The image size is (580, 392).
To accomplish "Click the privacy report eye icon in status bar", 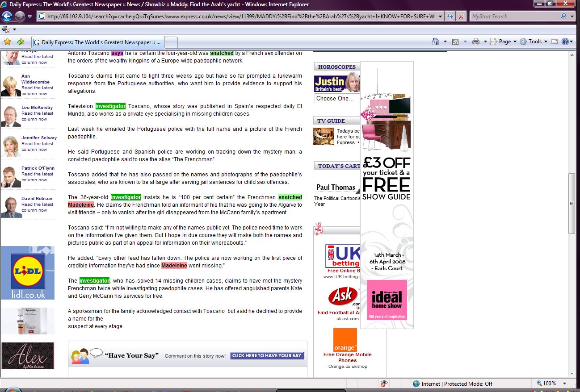I will [383, 384].
